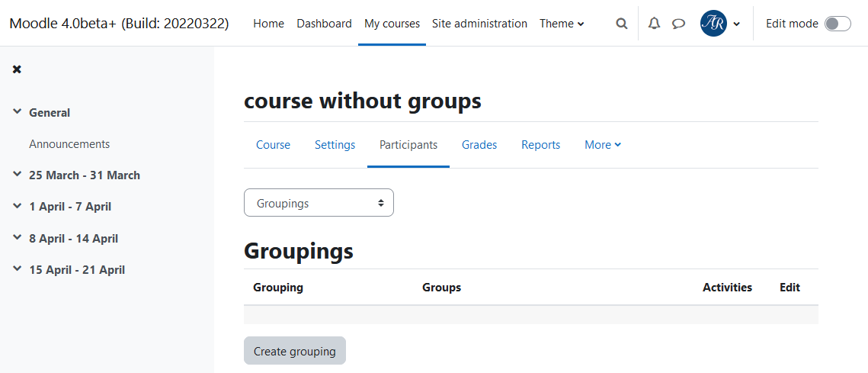Open the Groupings select dropdown
The height and width of the screenshot is (373, 868).
coord(319,203)
